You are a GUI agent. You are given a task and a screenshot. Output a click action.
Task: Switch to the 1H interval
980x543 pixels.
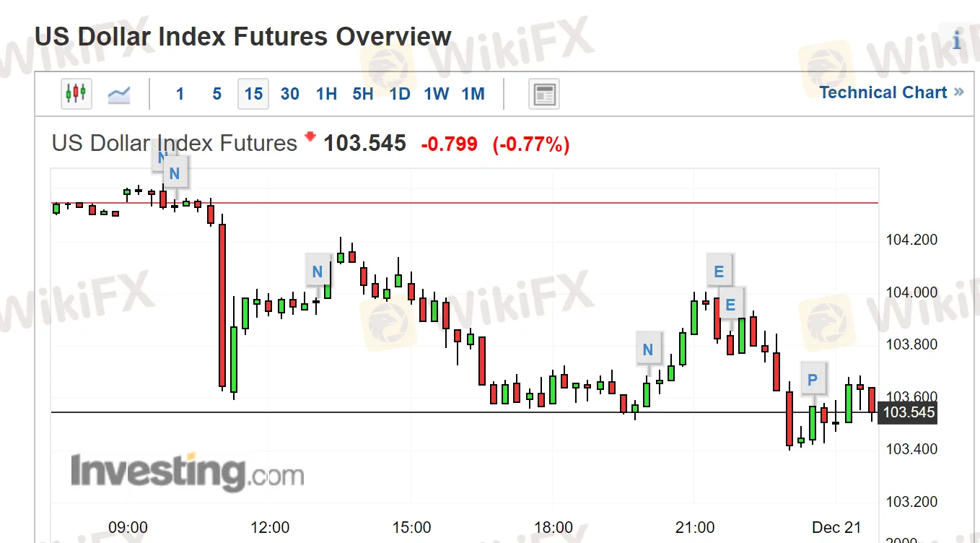tap(326, 94)
